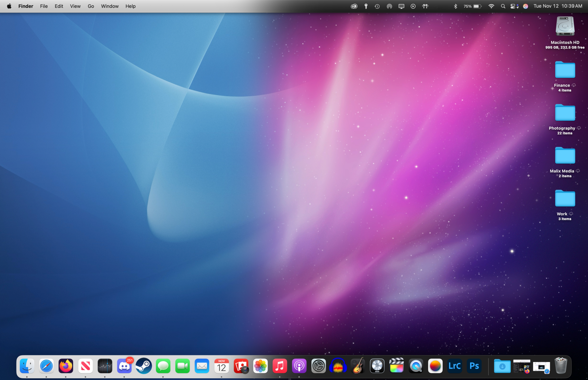588x380 pixels.
Task: Click the Trash icon in the Dock
Action: pyautogui.click(x=562, y=366)
